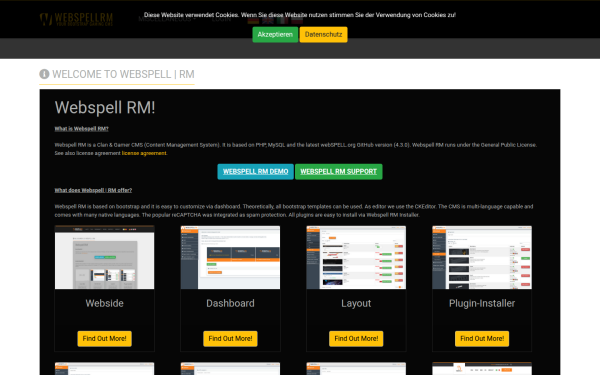
Task: Open the WEBSPELL RM SUPPORT button
Action: (x=339, y=171)
